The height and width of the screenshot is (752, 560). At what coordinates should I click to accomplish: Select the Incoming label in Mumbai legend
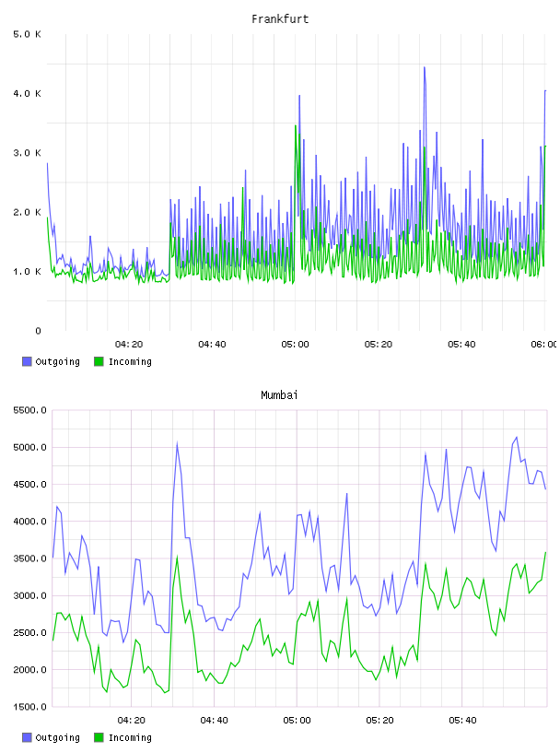130,737
